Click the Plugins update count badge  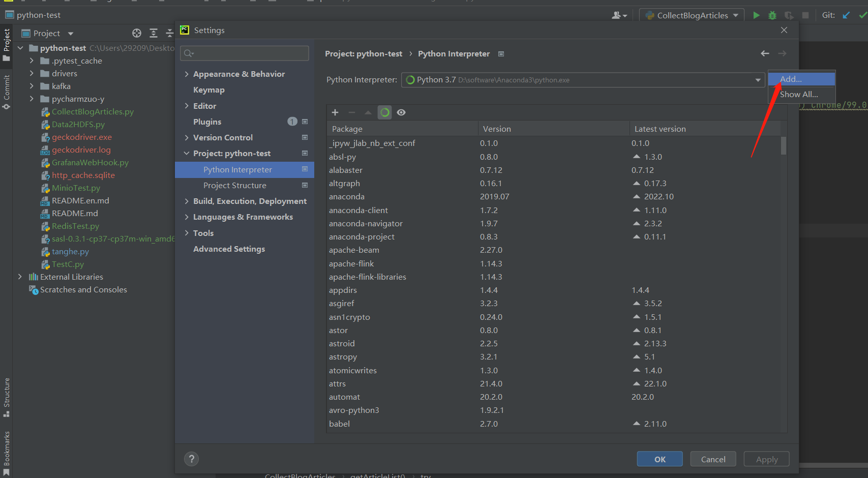coord(292,122)
